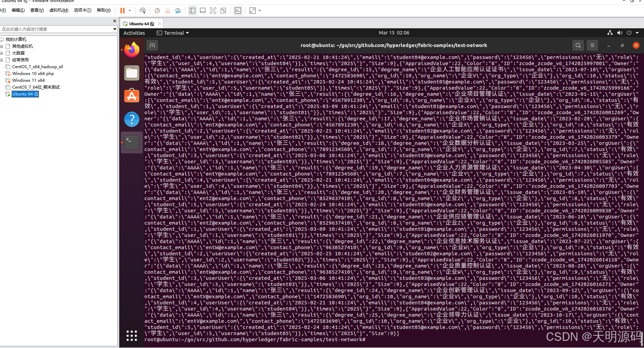
Task: Select CentOS_7_x64_hadoop_all in the library
Action: (38, 67)
